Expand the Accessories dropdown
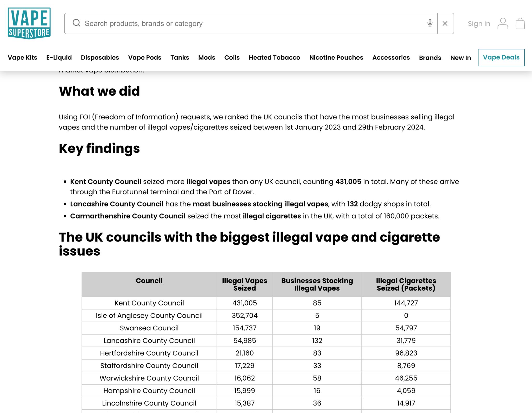Viewport: 532px width, 413px height. tap(391, 57)
